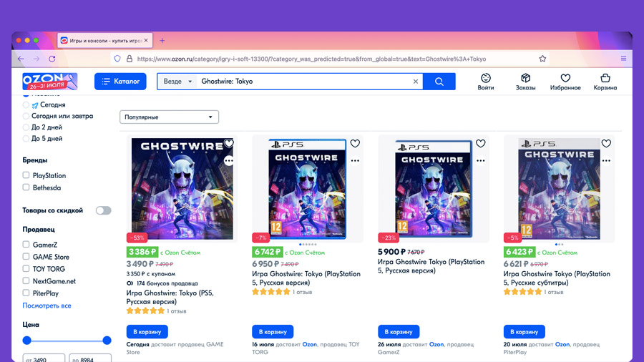Open more options on 6 423 ₽ product
644x362 pixels.
coord(606,161)
